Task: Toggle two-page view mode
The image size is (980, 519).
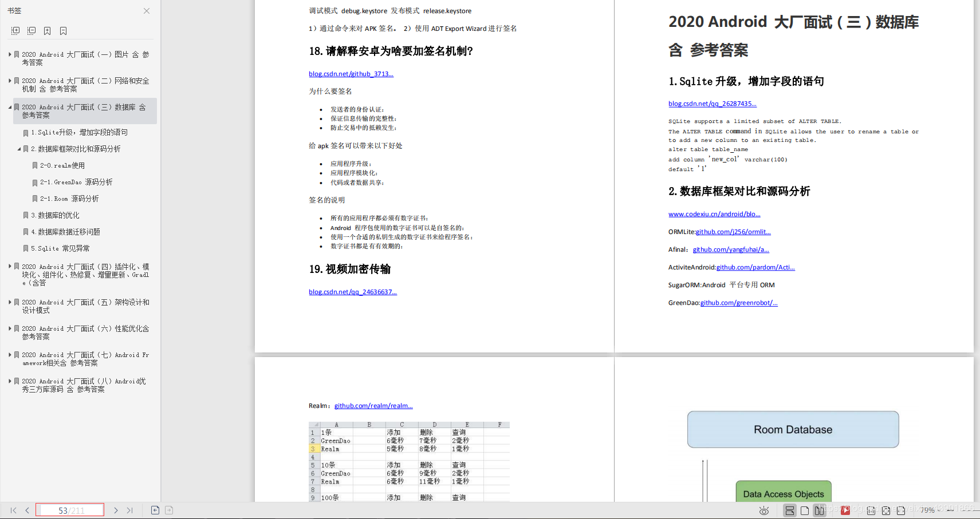Action: click(820, 510)
